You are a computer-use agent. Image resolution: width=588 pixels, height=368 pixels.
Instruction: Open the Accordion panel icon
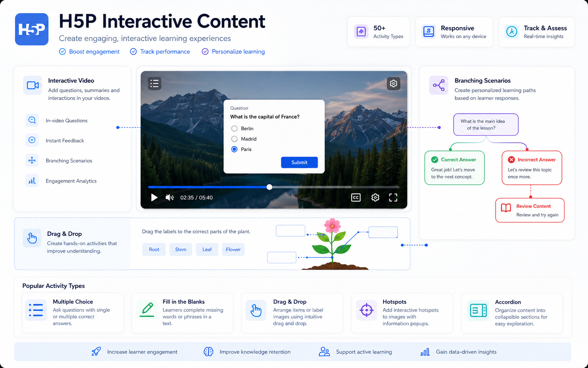point(478,310)
